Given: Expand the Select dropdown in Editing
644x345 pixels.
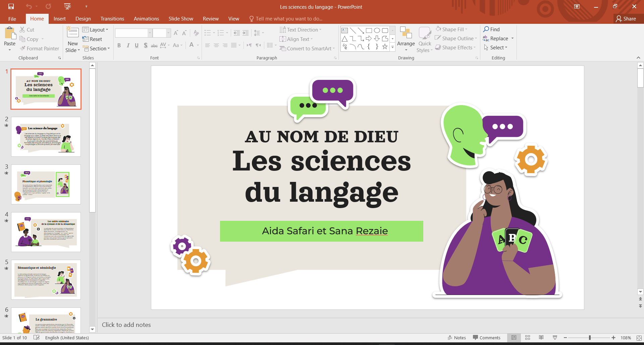Looking at the screenshot, I should tap(496, 48).
